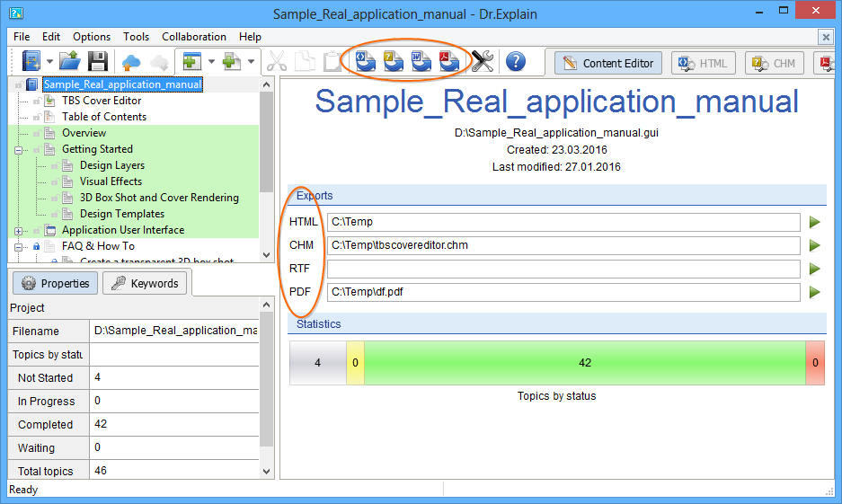
Task: Click the export to CHM toolbar icon
Action: [x=393, y=61]
